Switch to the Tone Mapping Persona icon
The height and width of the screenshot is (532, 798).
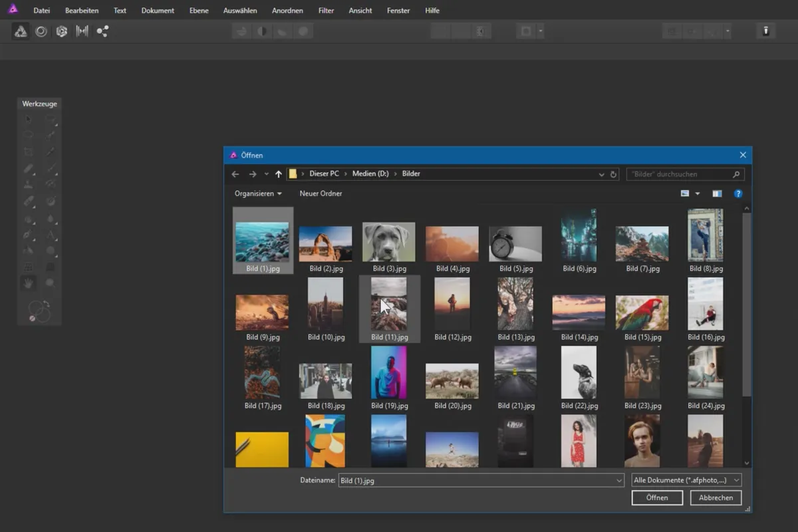(x=82, y=31)
